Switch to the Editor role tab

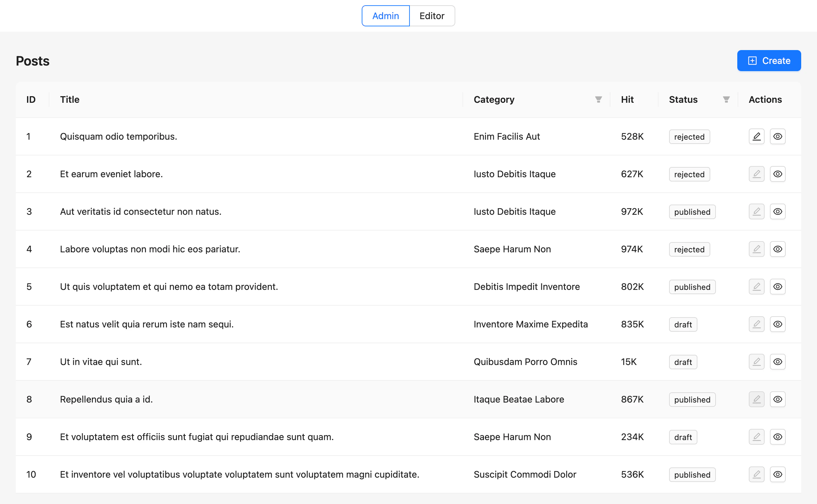[432, 16]
